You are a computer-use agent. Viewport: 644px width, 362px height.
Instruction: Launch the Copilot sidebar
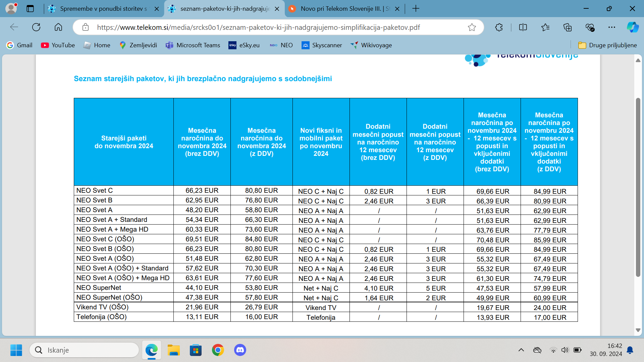pos(633,27)
